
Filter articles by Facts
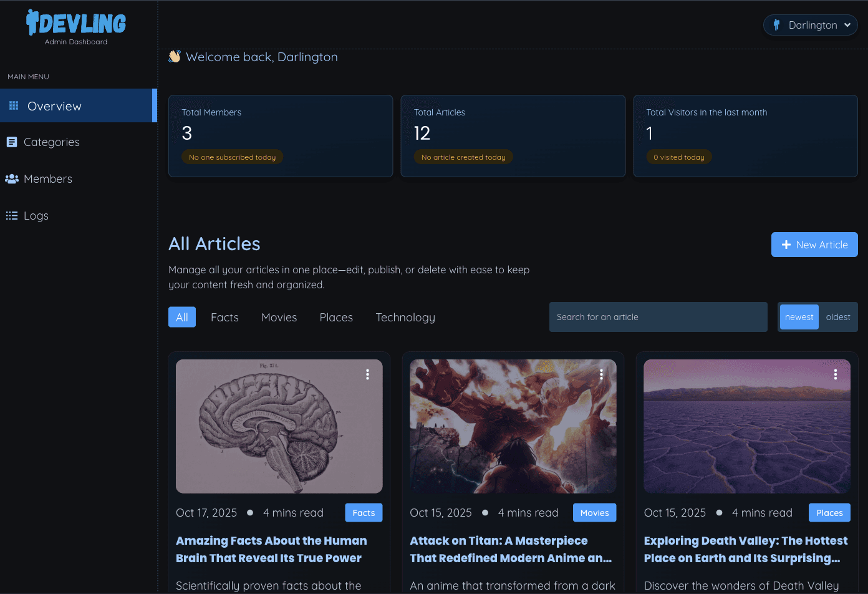click(224, 317)
